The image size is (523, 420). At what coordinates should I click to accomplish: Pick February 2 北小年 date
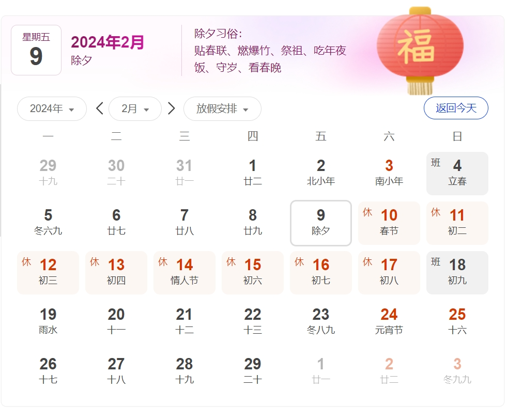(321, 174)
